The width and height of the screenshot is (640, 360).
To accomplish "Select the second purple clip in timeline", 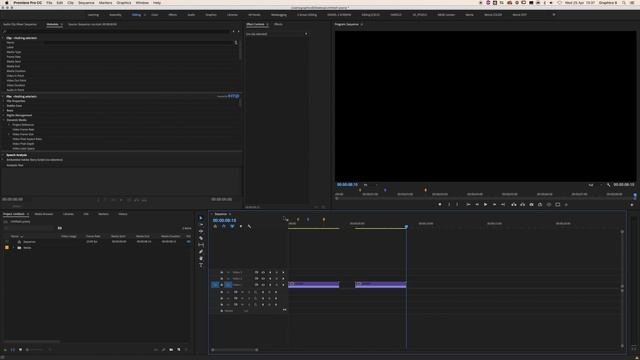I will [x=380, y=284].
